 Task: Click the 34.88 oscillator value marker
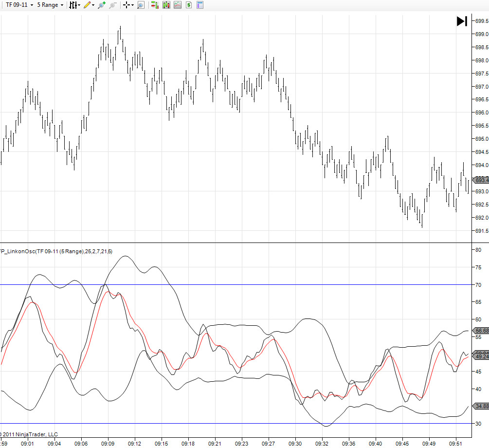pos(481,406)
